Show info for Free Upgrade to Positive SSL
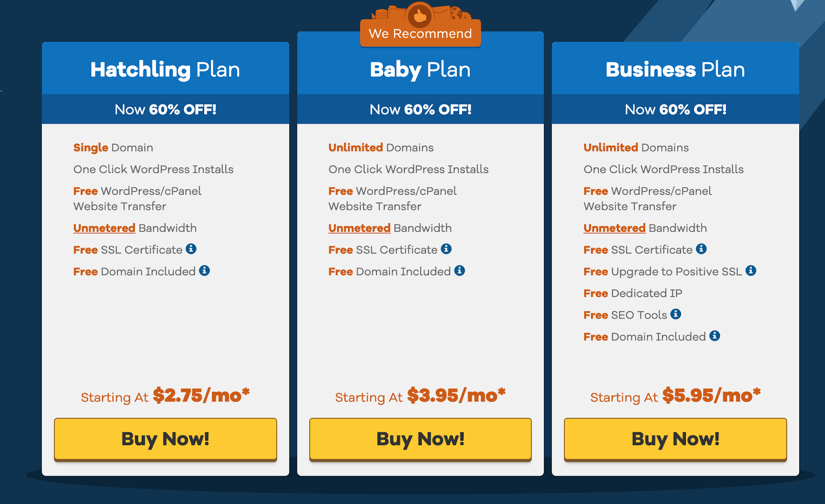The height and width of the screenshot is (504, 825). 751,271
